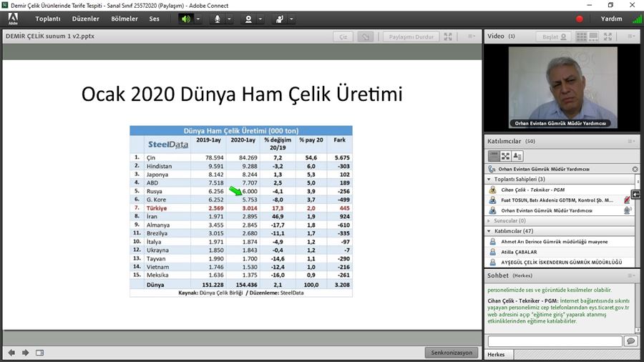The height and width of the screenshot is (362, 644).
Task: Make the share pod full screen
Action: click(x=448, y=36)
